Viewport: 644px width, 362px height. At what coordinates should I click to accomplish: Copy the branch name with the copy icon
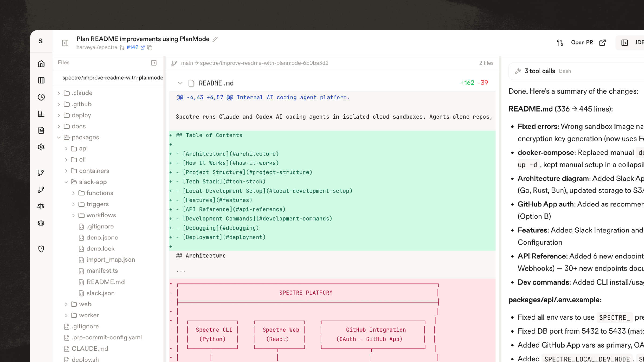point(150,47)
